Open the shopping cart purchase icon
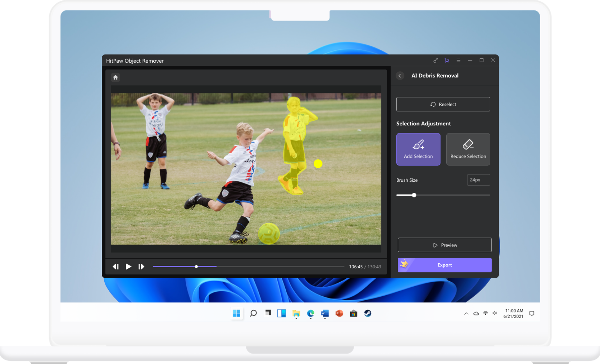 [447, 61]
